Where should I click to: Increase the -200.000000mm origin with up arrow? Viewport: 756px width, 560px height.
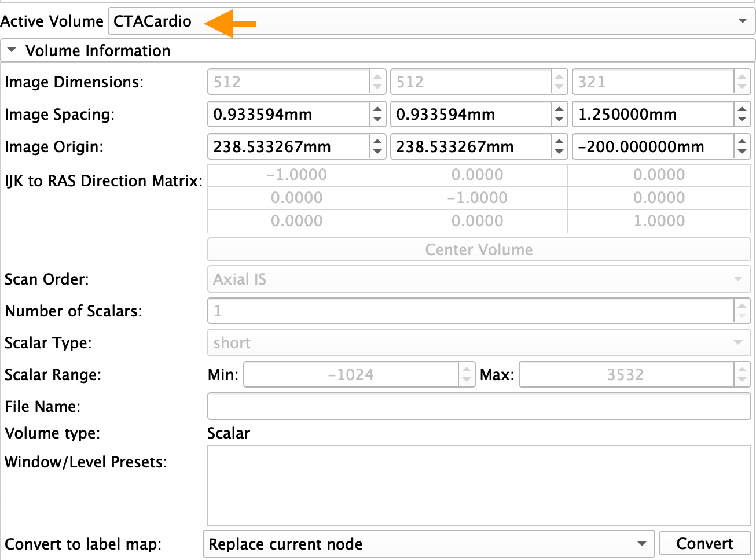point(742,141)
